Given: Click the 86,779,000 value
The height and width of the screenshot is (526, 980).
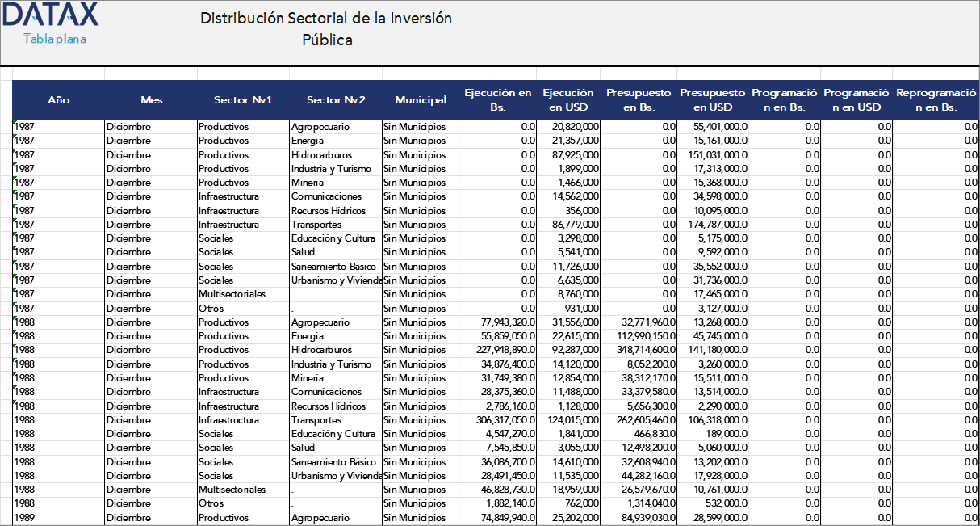Looking at the screenshot, I should (569, 225).
